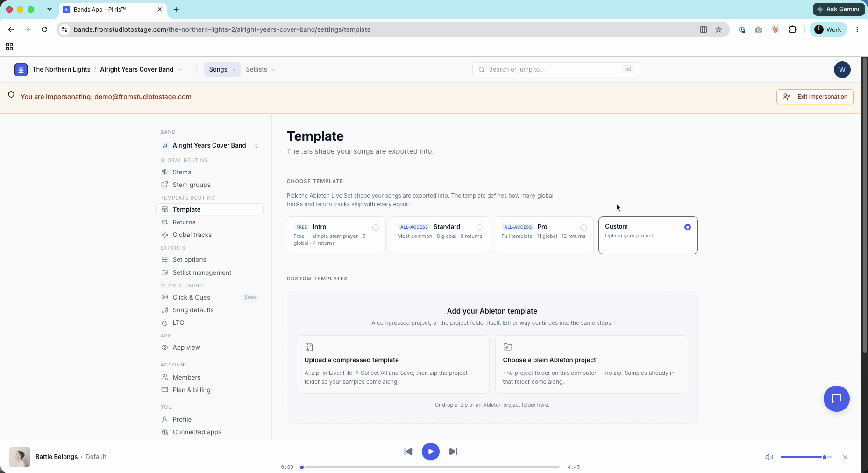Open the Songs dropdown menu

click(x=222, y=70)
